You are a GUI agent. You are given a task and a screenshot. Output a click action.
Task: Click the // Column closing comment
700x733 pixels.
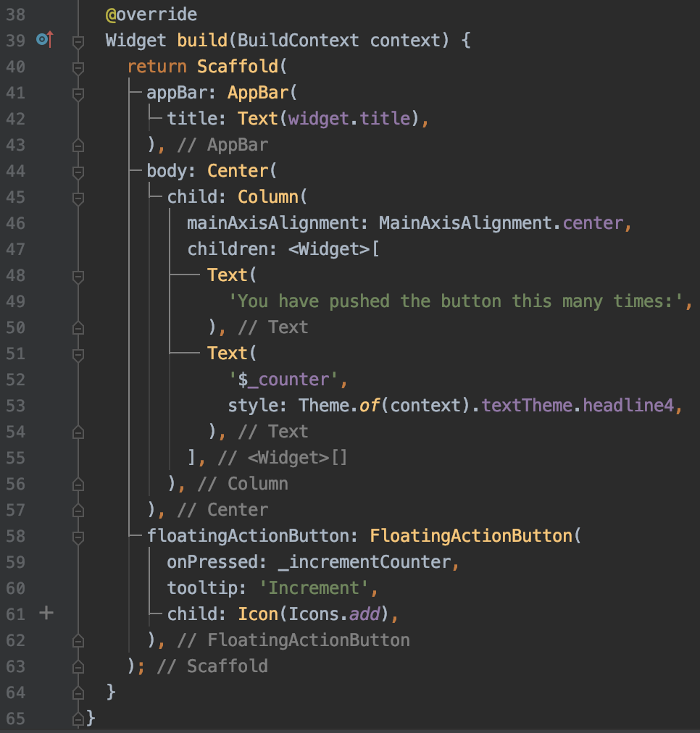(x=243, y=484)
